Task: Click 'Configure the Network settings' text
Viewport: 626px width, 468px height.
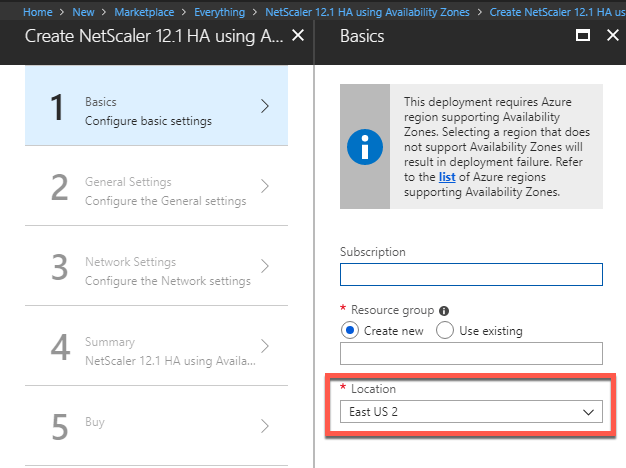Action: pos(168,281)
